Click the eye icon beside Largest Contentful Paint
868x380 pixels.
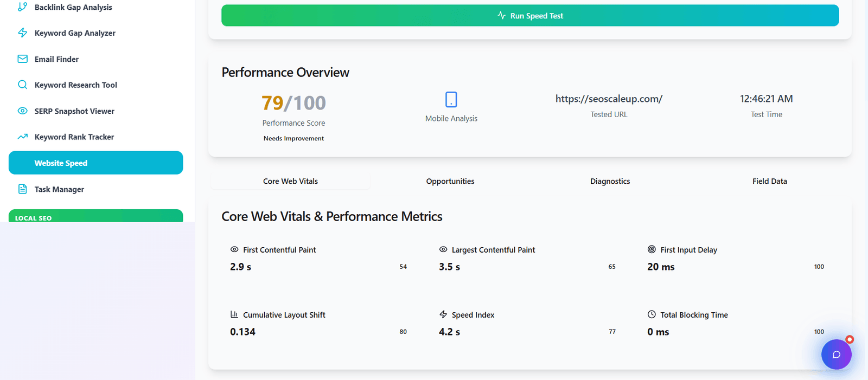point(443,249)
